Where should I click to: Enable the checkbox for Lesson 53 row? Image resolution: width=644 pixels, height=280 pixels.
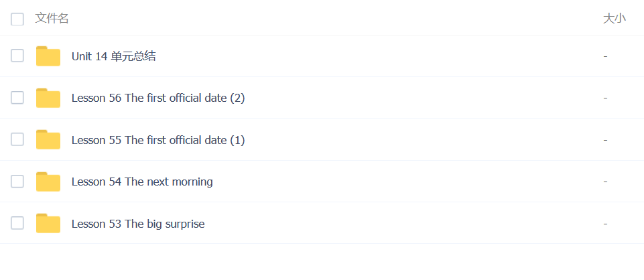pos(17,223)
